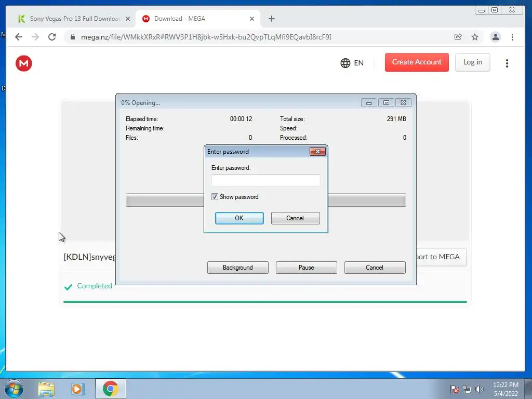Share this page using address bar icon
The width and height of the screenshot is (532, 399).
pyautogui.click(x=458, y=37)
